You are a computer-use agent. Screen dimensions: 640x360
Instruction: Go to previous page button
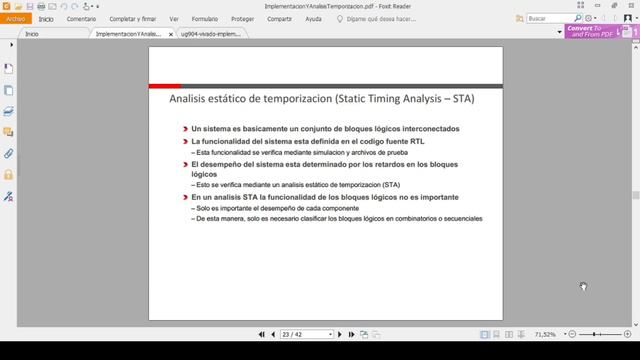[x=273, y=334]
